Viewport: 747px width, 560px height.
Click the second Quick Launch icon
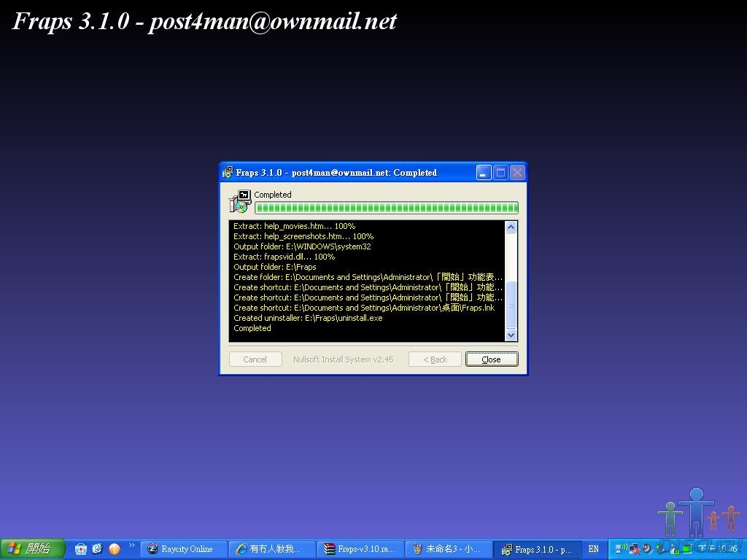point(97,549)
